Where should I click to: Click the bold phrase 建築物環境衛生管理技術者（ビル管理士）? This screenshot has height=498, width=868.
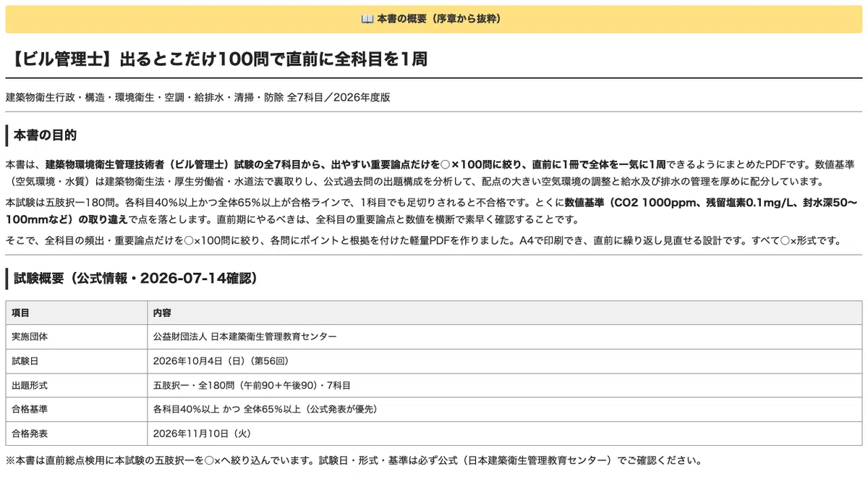tap(137, 164)
